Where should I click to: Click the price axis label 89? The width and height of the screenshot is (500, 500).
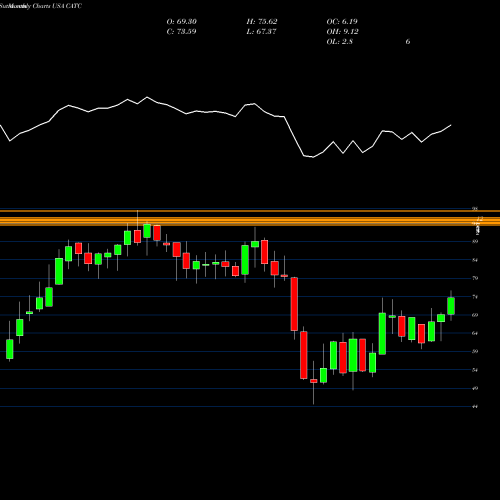(x=475, y=241)
